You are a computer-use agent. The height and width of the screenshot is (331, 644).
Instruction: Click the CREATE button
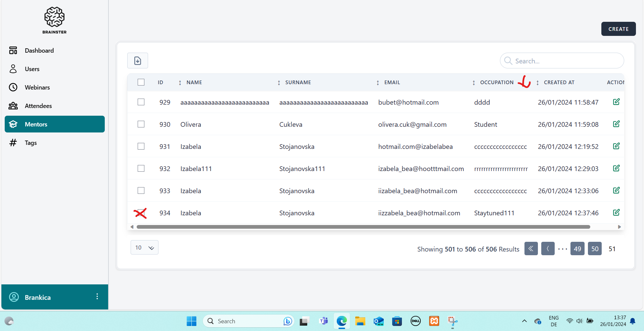point(618,29)
